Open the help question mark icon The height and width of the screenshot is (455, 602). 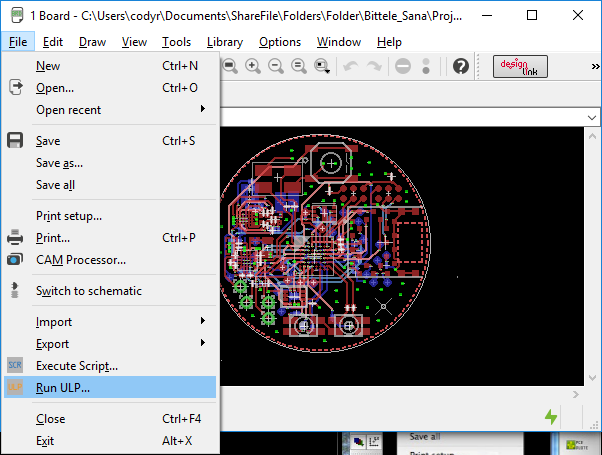click(460, 66)
